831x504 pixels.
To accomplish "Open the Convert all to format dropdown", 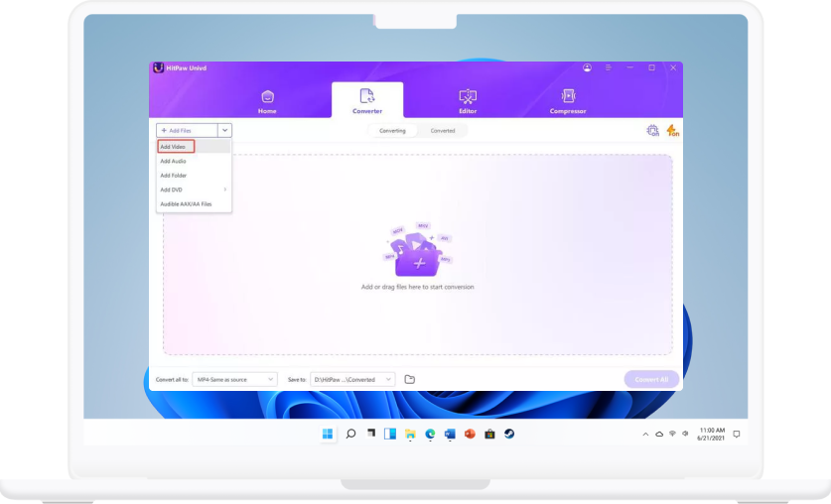I will click(x=234, y=380).
